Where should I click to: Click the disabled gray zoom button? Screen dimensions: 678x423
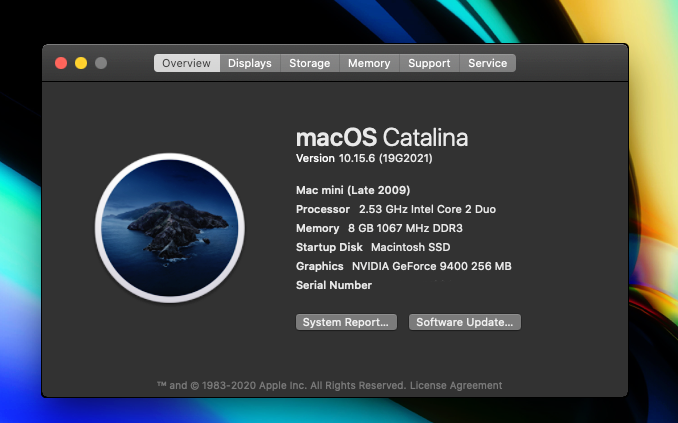[x=101, y=63]
